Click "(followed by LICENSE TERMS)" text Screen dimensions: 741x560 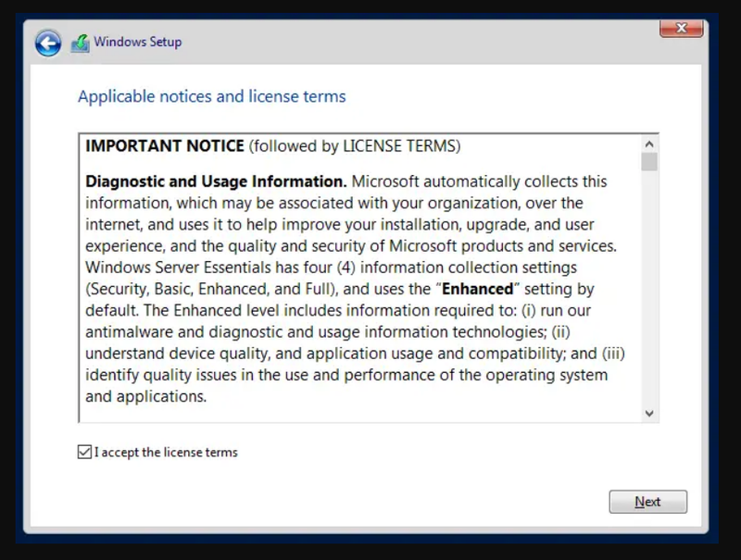355,146
